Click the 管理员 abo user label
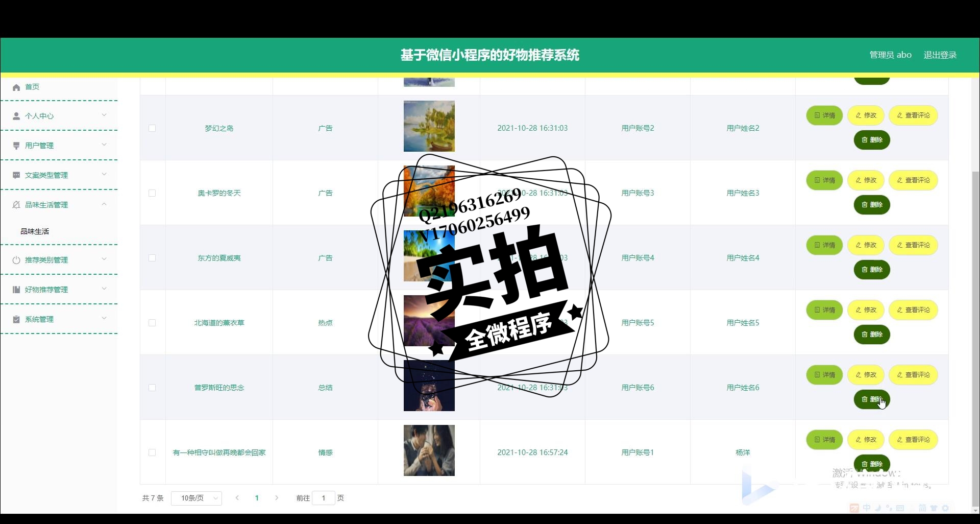This screenshot has width=980, height=524. pyautogui.click(x=890, y=55)
